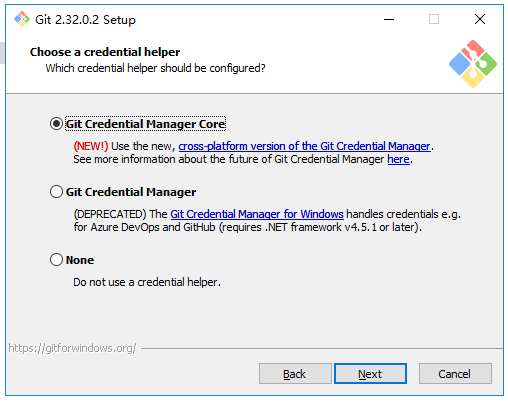Click the Next button
Image resolution: width=508 pixels, height=402 pixels.
[370, 374]
